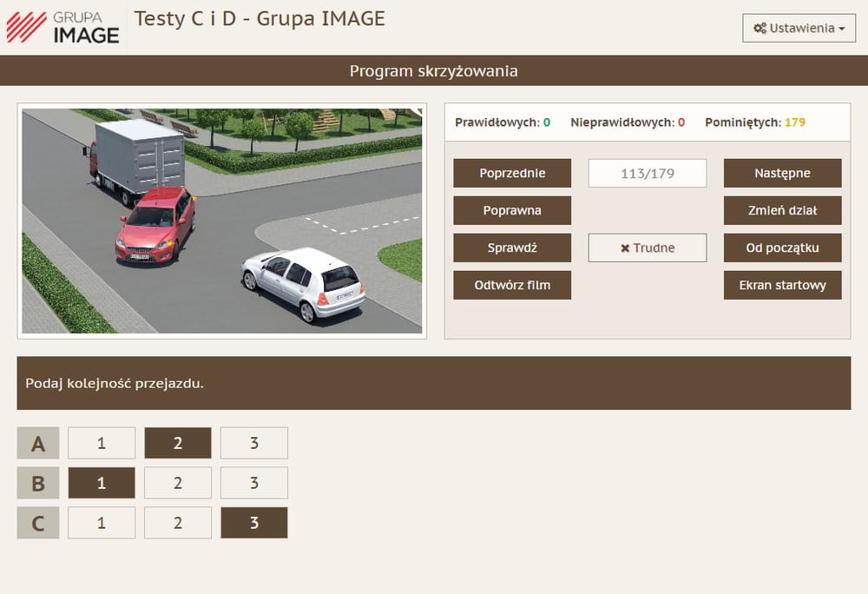Click the intersection scene image

click(222, 221)
